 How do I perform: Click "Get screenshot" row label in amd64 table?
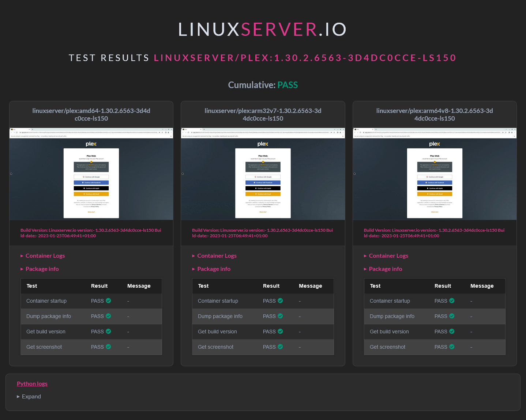coord(44,347)
